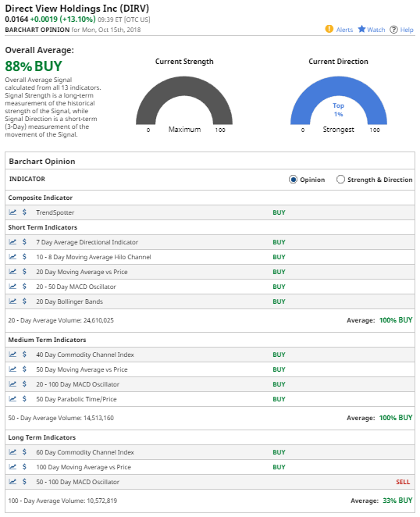Click dollar icon for 10 - 8 Day Hilo Channel

pyautogui.click(x=24, y=256)
